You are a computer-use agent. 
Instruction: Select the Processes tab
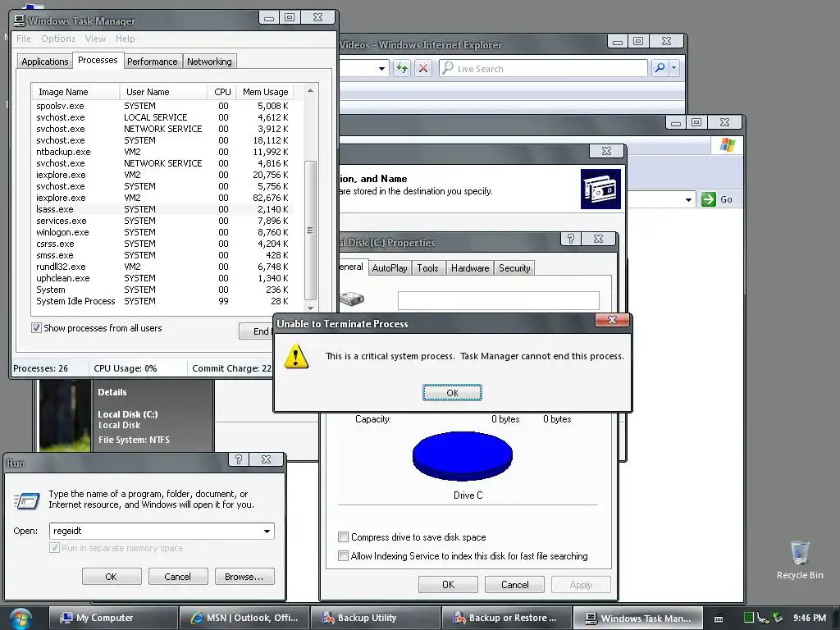click(98, 60)
